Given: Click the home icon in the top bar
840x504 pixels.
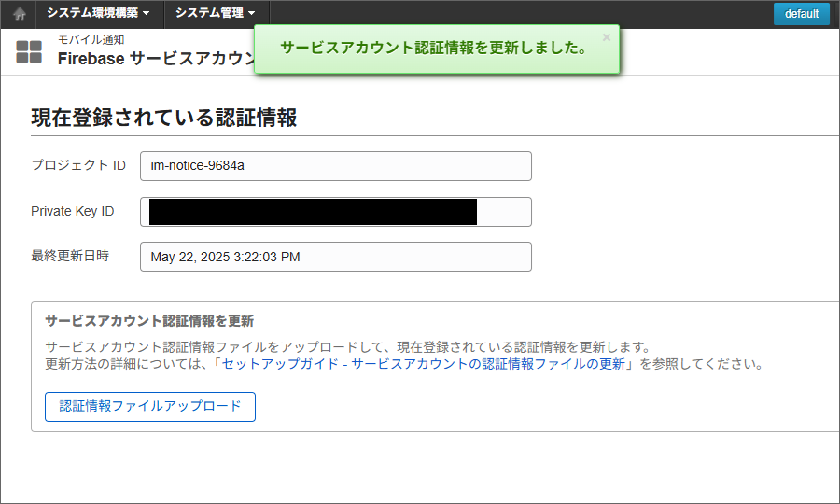Looking at the screenshot, I should click(x=19, y=14).
